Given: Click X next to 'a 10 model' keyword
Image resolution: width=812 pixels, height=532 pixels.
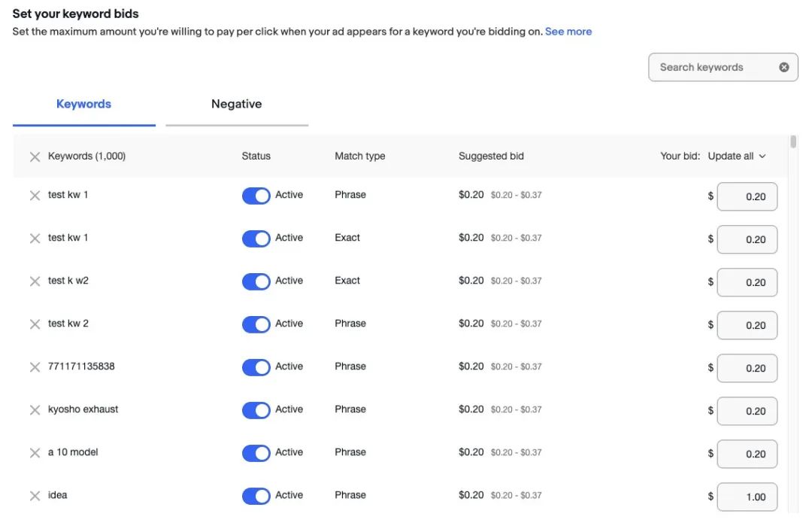Looking at the screenshot, I should [x=35, y=453].
